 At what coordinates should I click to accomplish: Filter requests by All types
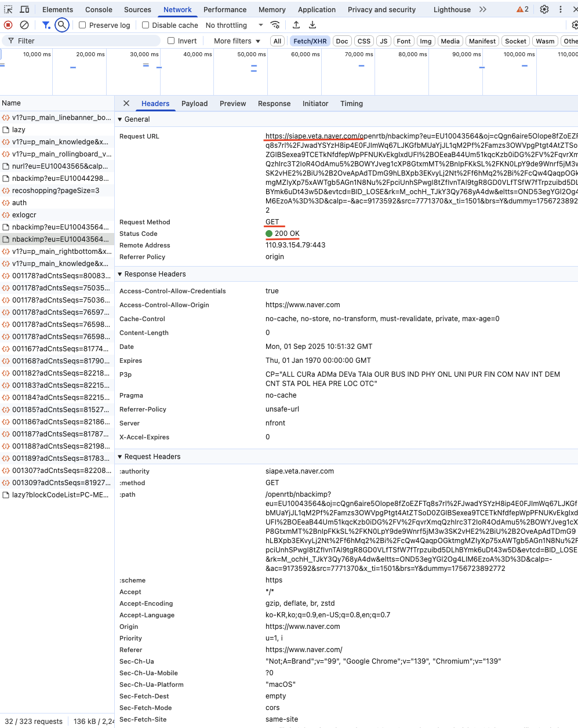pos(278,41)
